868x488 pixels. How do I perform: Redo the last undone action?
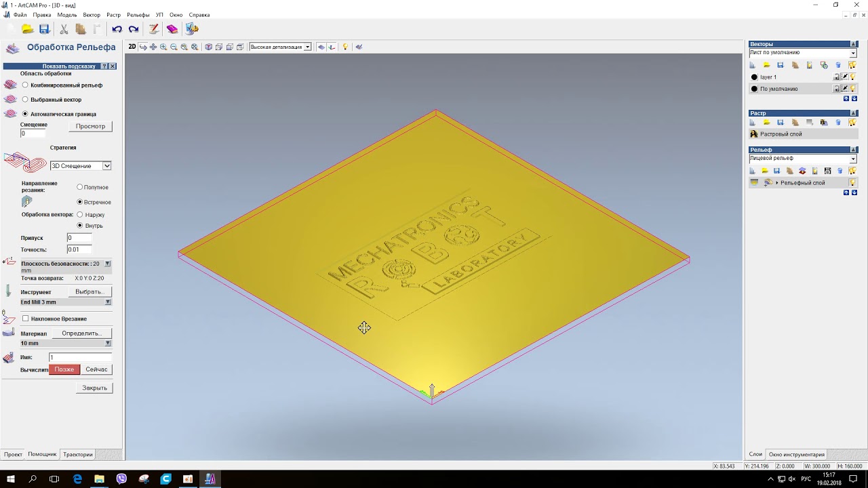(134, 29)
